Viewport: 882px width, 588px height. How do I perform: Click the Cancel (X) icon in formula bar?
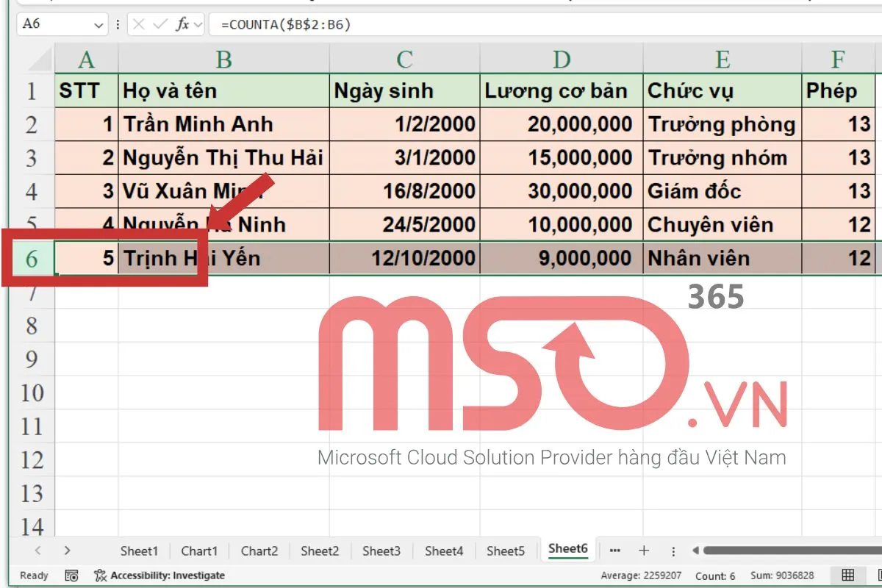click(x=139, y=24)
